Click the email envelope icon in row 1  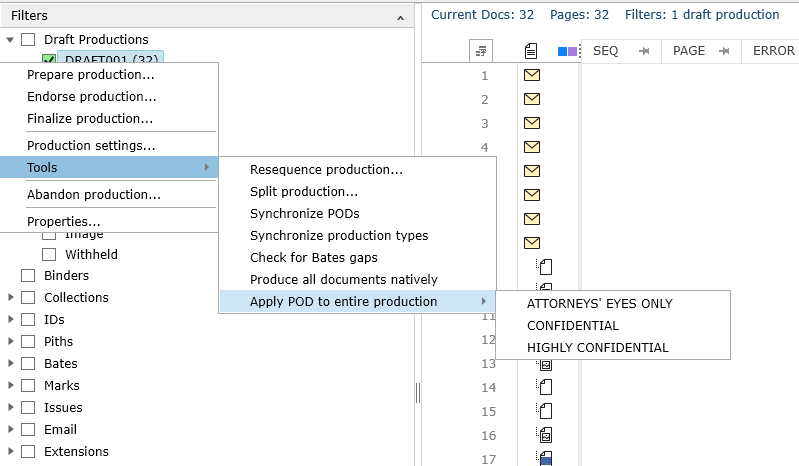click(532, 75)
